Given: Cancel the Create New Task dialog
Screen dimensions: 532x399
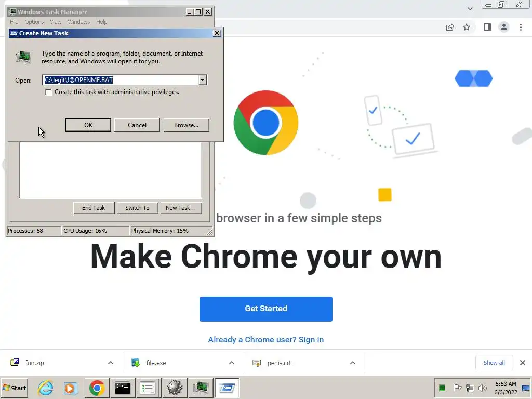Looking at the screenshot, I should click(137, 125).
